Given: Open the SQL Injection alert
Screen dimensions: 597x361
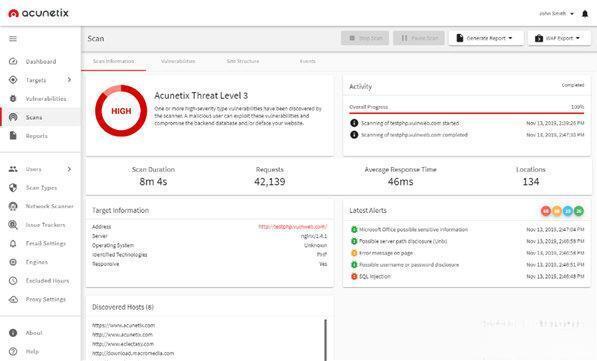Looking at the screenshot, I should [x=375, y=276].
